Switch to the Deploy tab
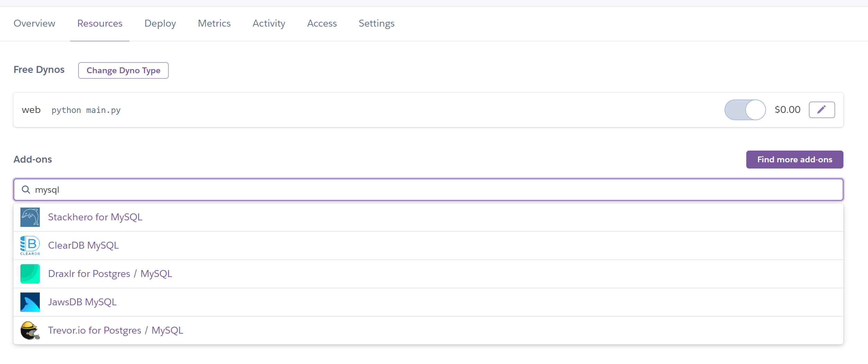This screenshot has height=364, width=868. pos(160,23)
